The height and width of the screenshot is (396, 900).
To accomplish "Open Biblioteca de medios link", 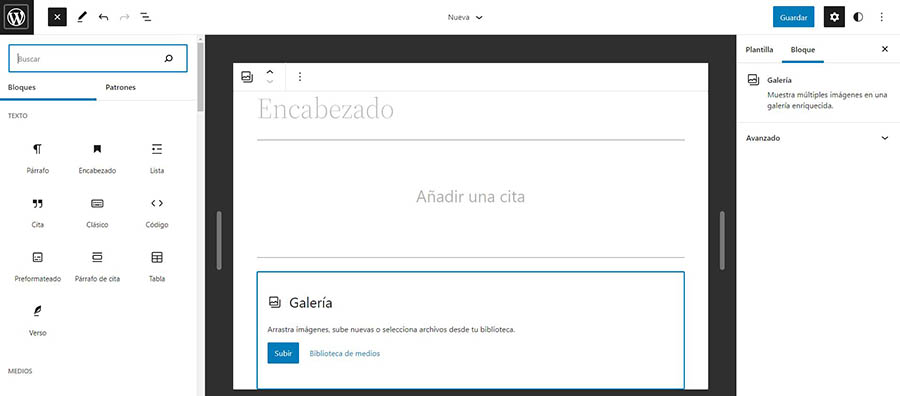I will point(344,354).
